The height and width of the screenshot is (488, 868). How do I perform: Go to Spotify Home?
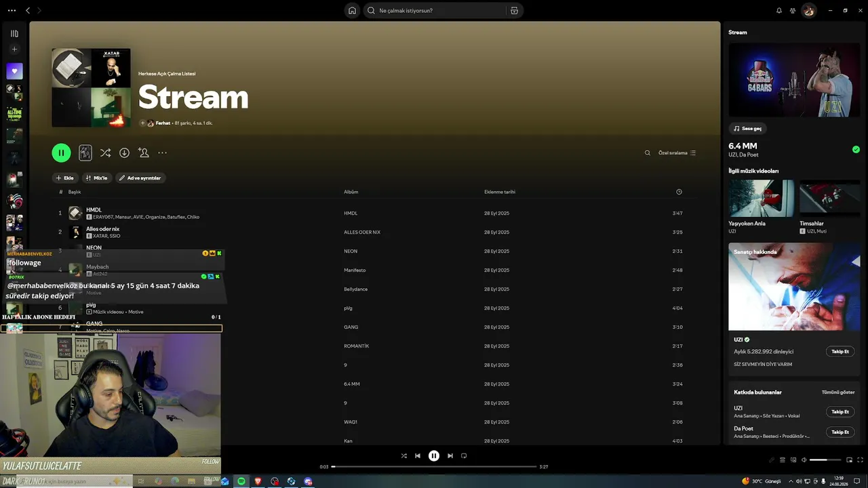point(352,11)
